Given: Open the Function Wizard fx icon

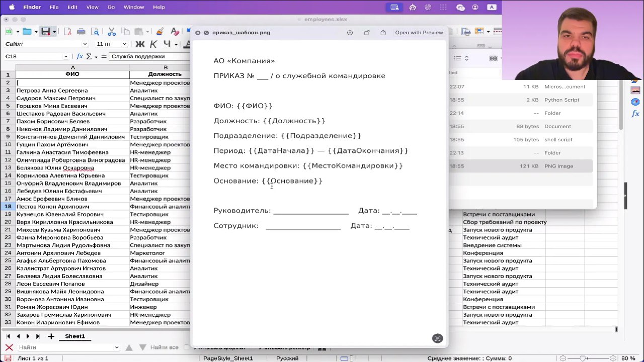Looking at the screenshot, I should click(79, 56).
